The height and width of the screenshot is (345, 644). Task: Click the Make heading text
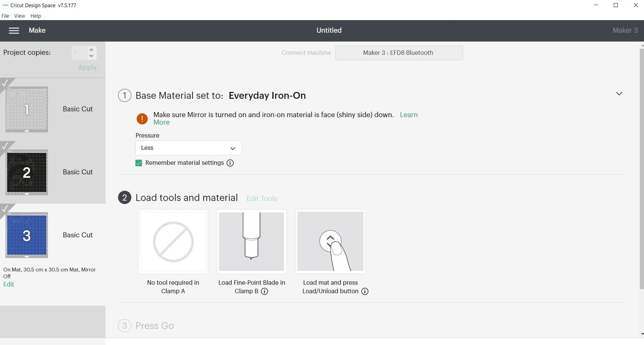point(37,30)
